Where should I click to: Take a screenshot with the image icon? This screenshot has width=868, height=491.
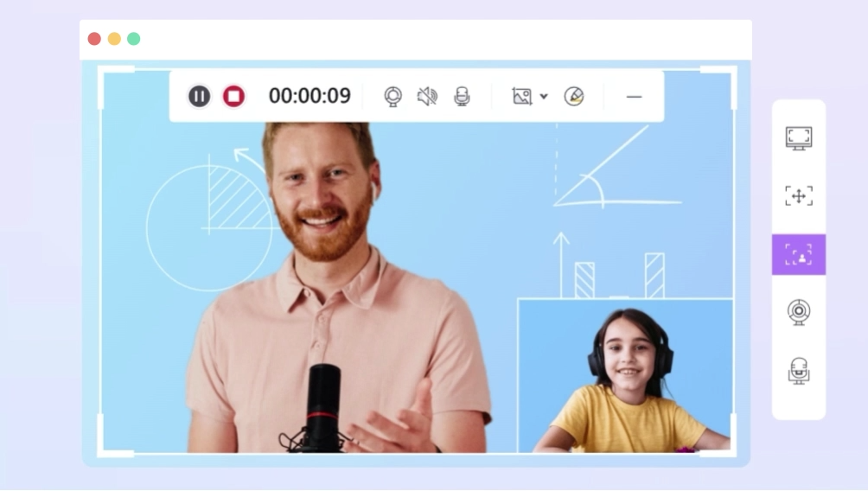click(521, 96)
